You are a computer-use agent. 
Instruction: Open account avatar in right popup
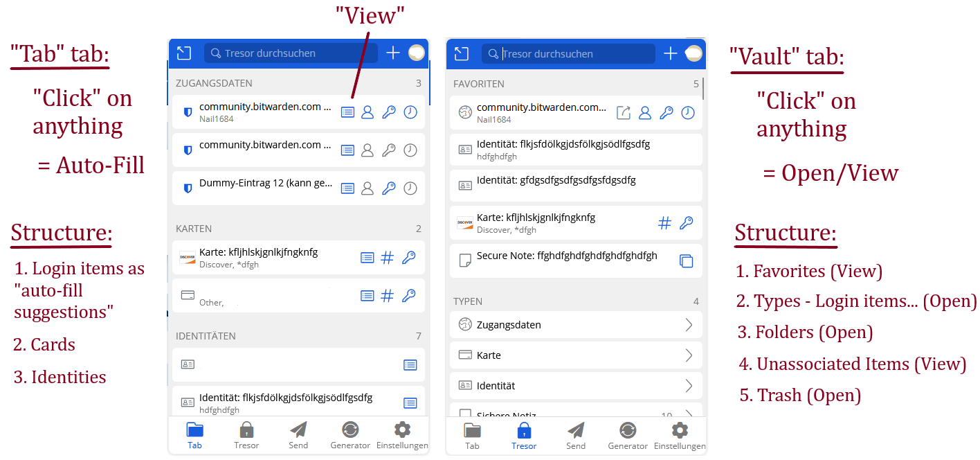693,53
